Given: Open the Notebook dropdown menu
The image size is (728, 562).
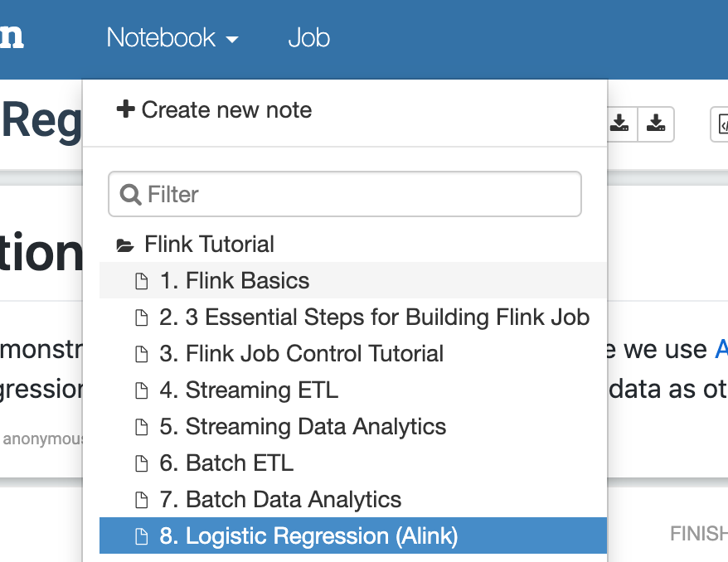Looking at the screenshot, I should pyautogui.click(x=172, y=37).
